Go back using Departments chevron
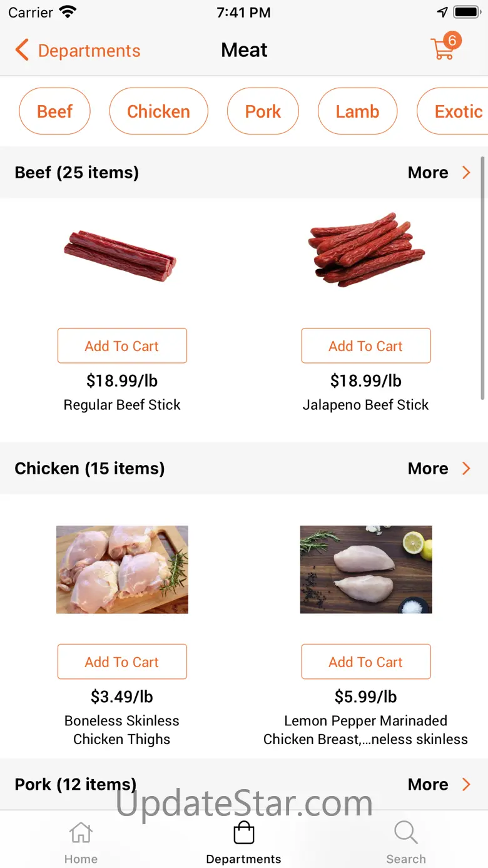Viewport: 488px width, 868px height. (x=22, y=50)
